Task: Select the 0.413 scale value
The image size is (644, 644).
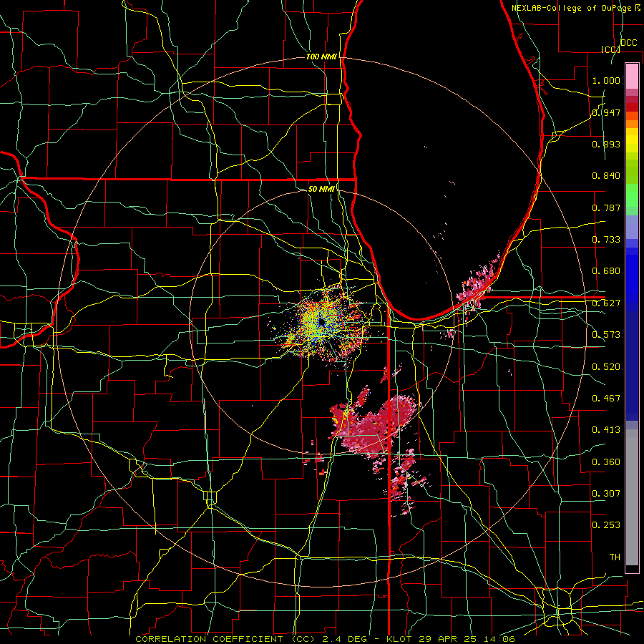Action: click(x=606, y=430)
